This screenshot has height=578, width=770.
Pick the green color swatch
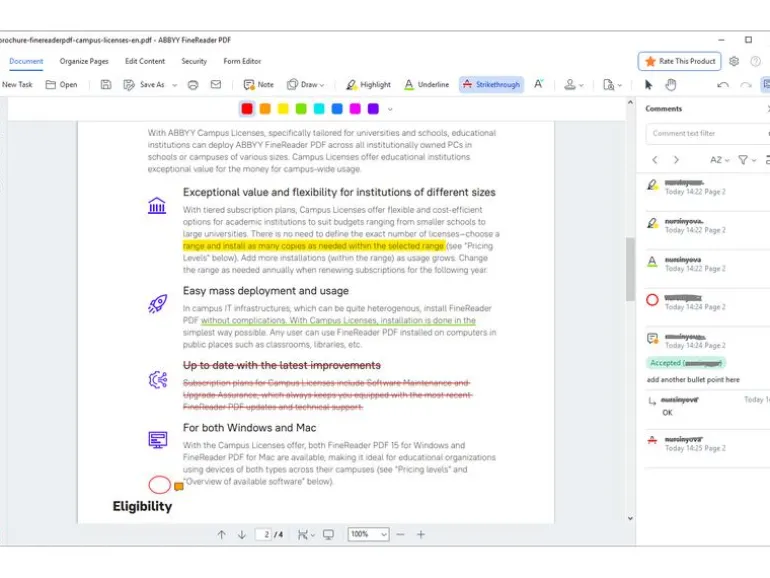301,109
